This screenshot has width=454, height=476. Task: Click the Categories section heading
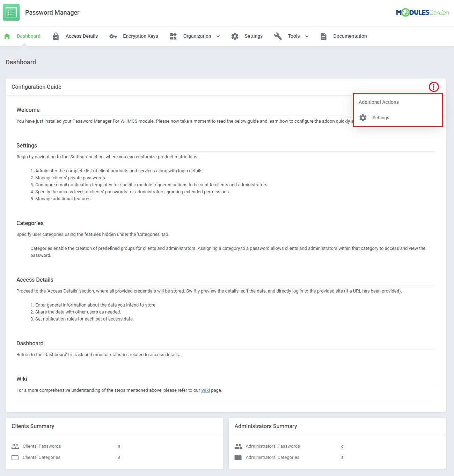click(30, 223)
